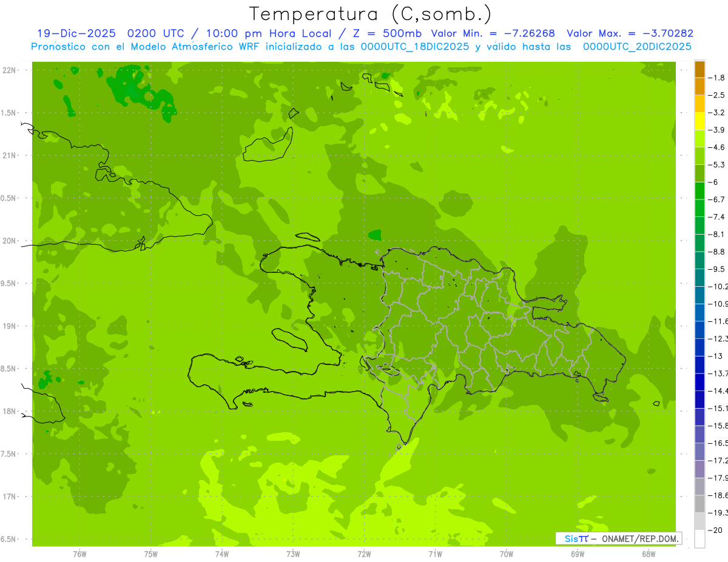The height and width of the screenshot is (562, 728).
Task: Click the '69W' longitude label
Action: (578, 554)
